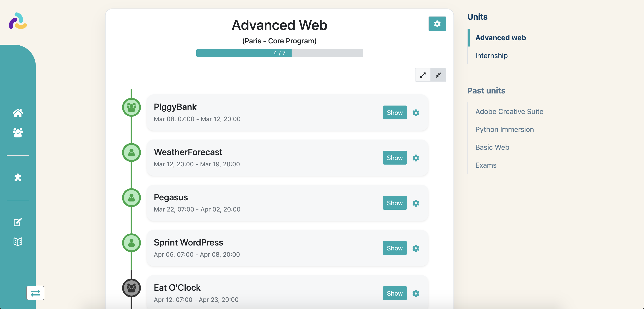Image resolution: width=644 pixels, height=309 pixels.
Task: Open the Exams past unit
Action: [486, 165]
